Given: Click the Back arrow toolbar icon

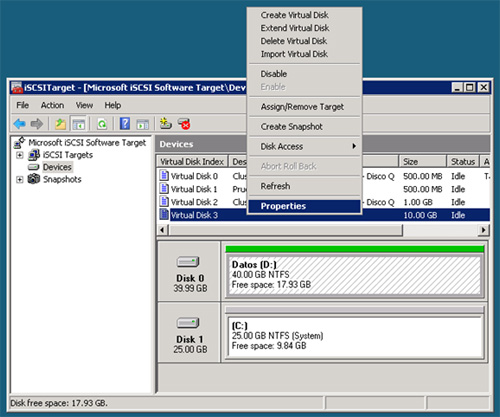Looking at the screenshot, I should click(x=19, y=124).
